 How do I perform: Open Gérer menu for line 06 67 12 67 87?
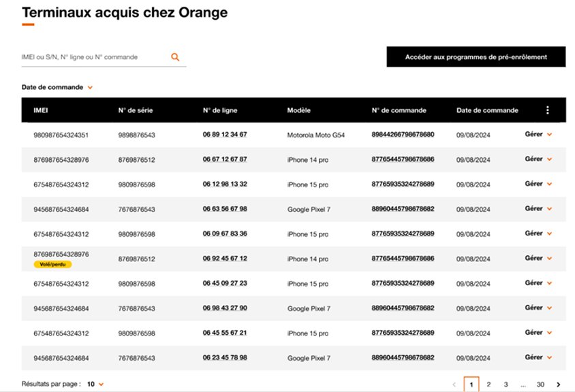(x=538, y=159)
